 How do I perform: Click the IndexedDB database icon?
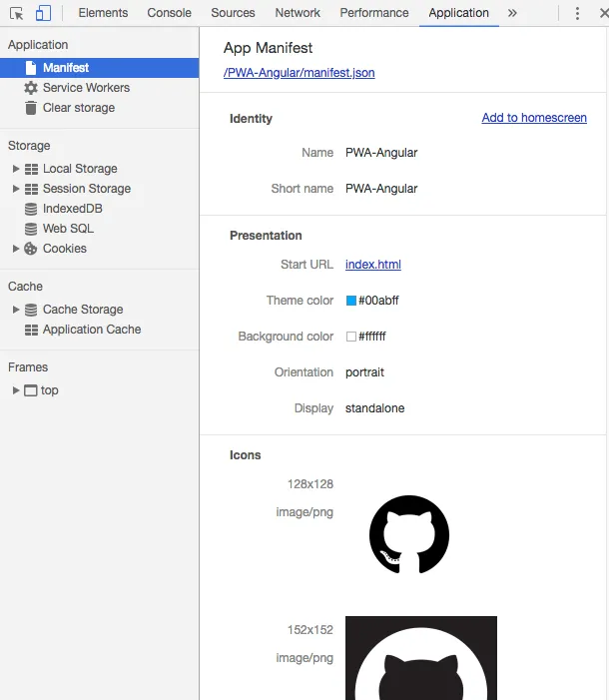tap(31, 209)
